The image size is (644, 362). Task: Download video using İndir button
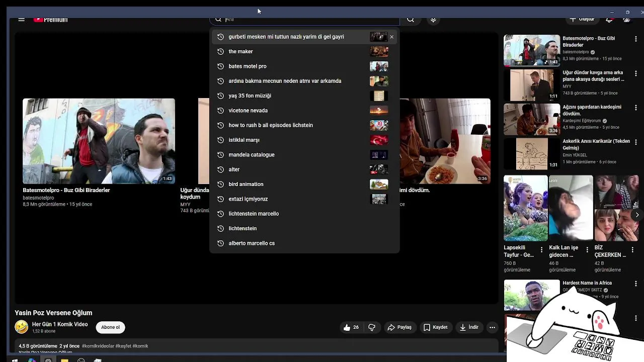[x=468, y=327]
